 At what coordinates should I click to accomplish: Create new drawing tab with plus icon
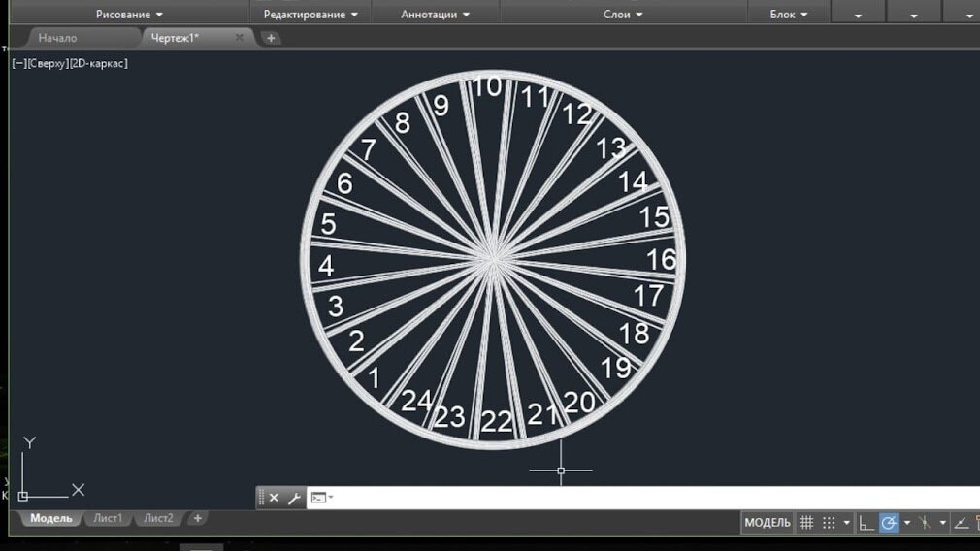[x=271, y=38]
